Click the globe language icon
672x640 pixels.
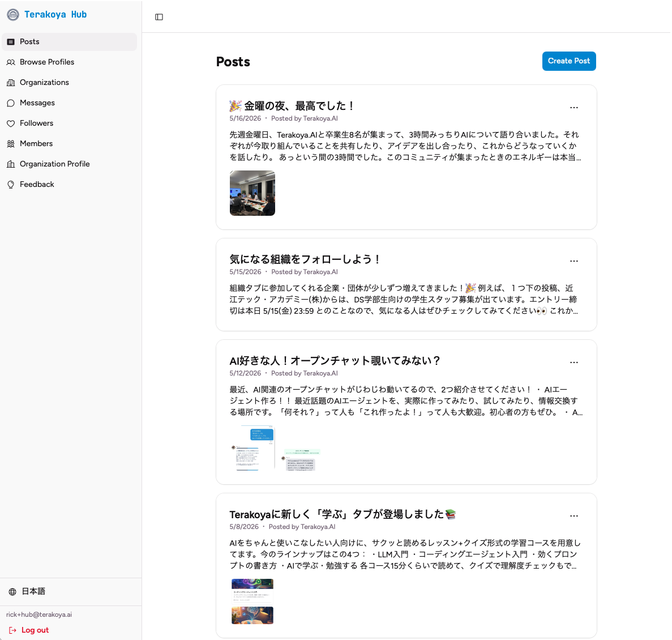tap(12, 591)
